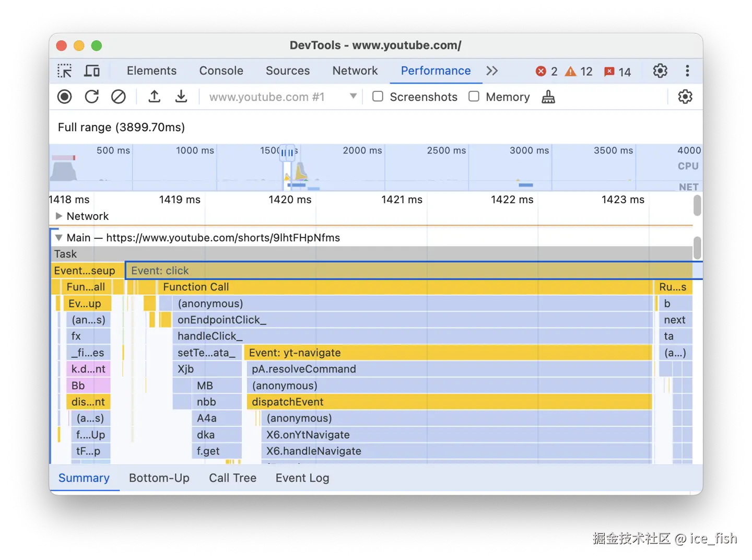The height and width of the screenshot is (560, 752).
Task: Enable the Screenshots checkbox
Action: pos(378,97)
